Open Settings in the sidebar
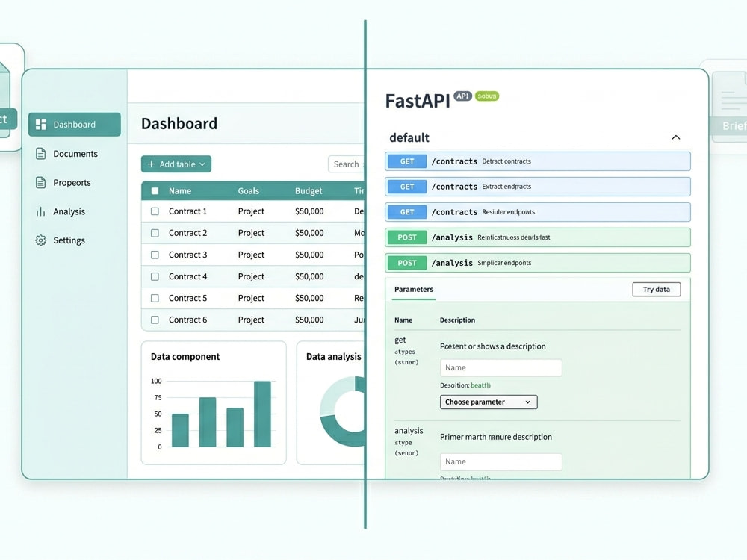Viewport: 747px width, 560px height. (x=61, y=240)
